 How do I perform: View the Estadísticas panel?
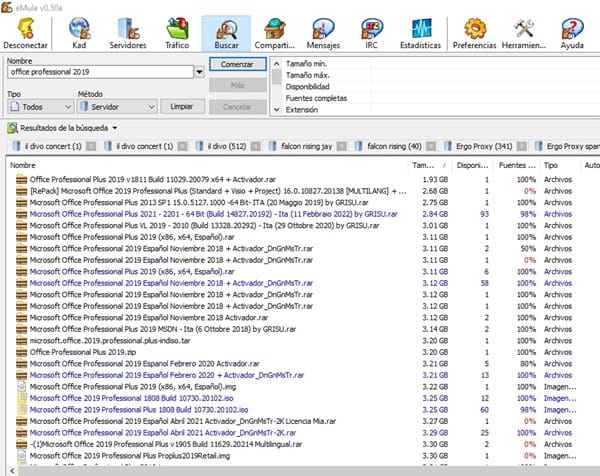click(420, 33)
